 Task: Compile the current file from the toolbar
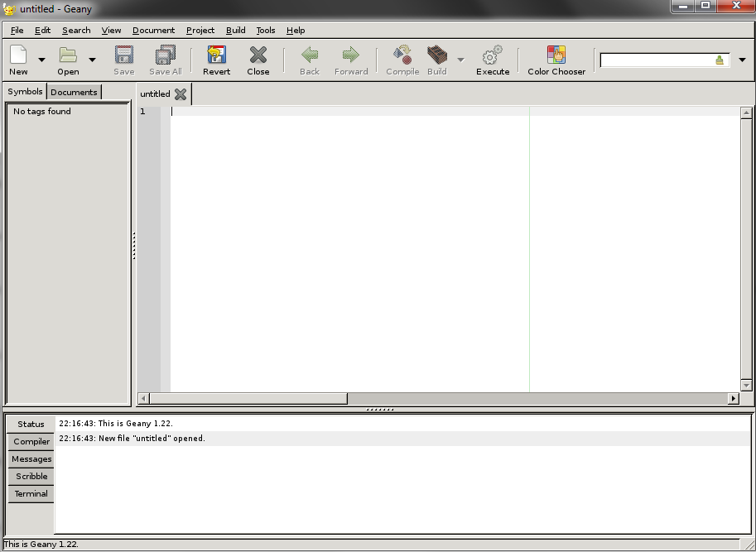click(402, 58)
